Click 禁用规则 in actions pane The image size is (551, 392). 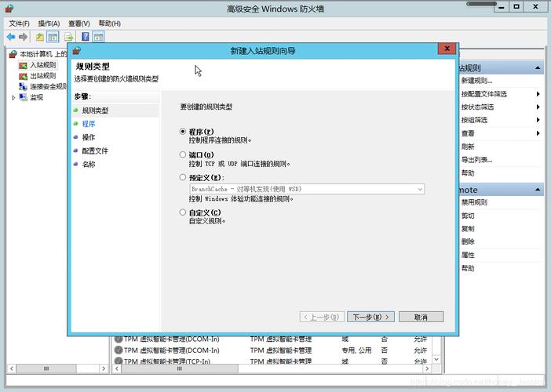(x=474, y=202)
